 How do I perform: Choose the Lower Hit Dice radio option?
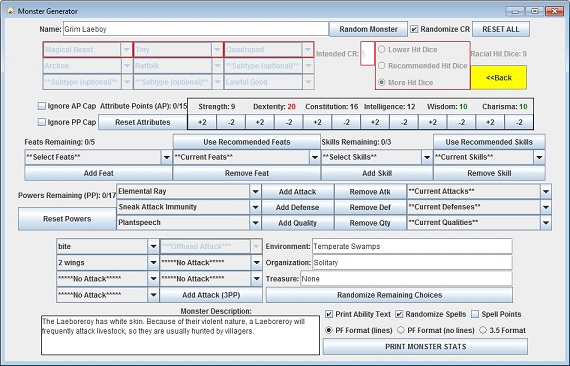pyautogui.click(x=381, y=49)
